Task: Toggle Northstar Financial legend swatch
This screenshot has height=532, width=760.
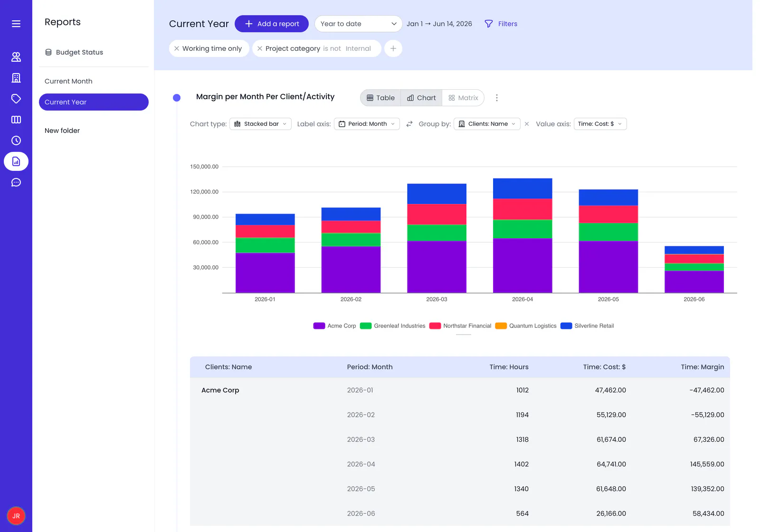Action: click(x=435, y=326)
